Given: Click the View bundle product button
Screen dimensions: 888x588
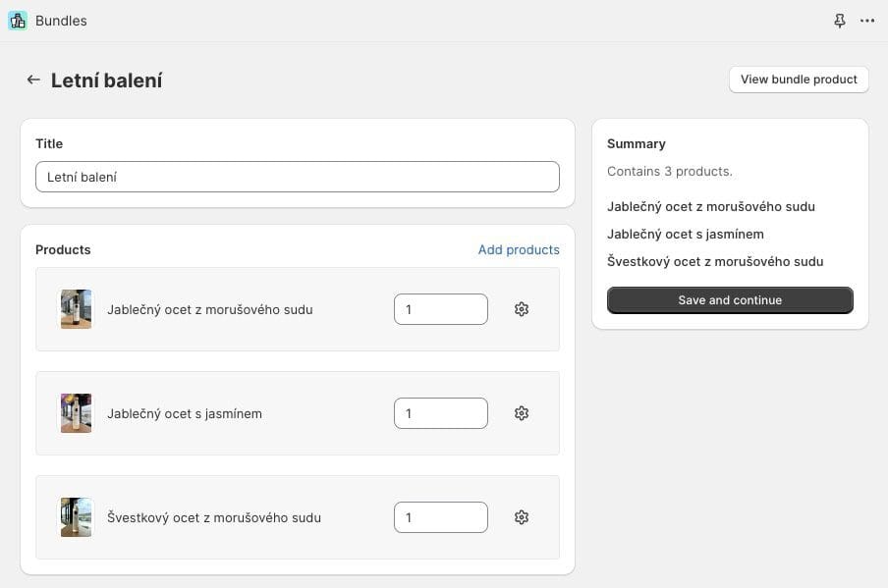Looking at the screenshot, I should (799, 80).
